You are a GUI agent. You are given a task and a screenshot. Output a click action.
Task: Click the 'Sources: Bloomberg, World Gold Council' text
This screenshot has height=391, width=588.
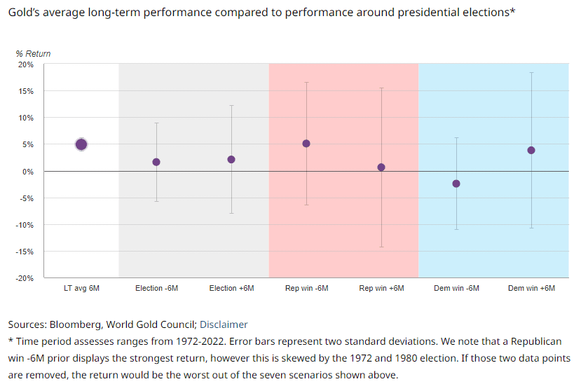point(102,324)
